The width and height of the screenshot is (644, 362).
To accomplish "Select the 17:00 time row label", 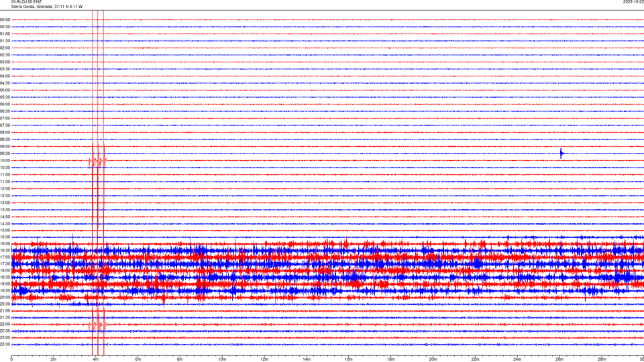I will point(5,257).
